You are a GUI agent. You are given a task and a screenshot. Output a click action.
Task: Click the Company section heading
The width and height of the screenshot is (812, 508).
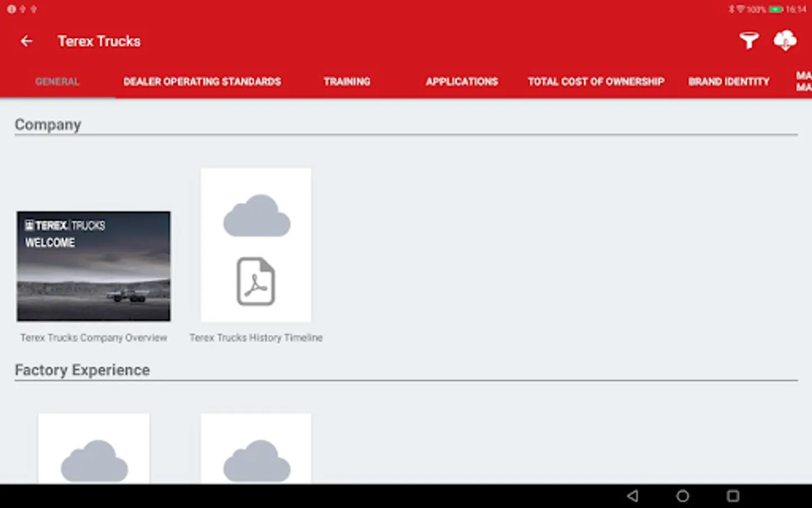point(48,125)
